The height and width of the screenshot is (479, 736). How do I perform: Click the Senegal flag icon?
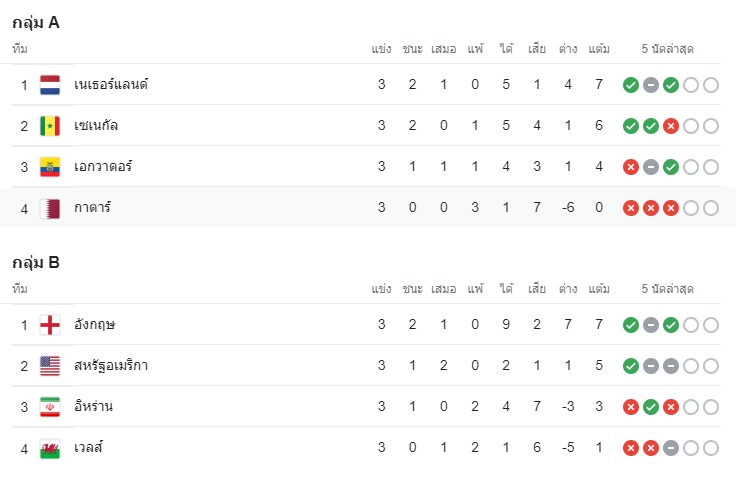pos(50,126)
